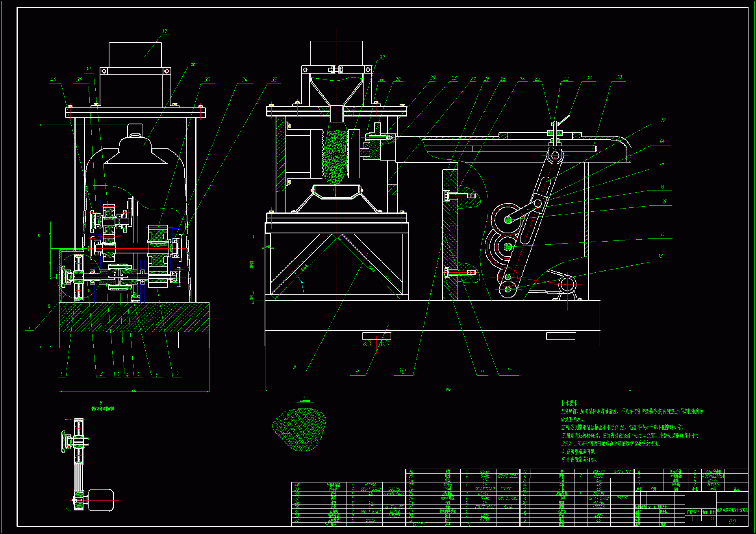756x534 pixels.
Task: Click the detail view B title label
Action: (x=102, y=408)
